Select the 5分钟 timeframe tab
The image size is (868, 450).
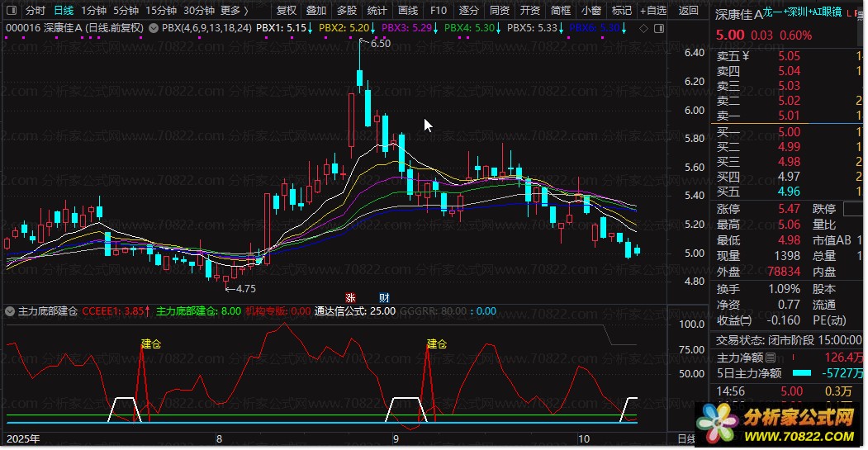[x=126, y=11]
